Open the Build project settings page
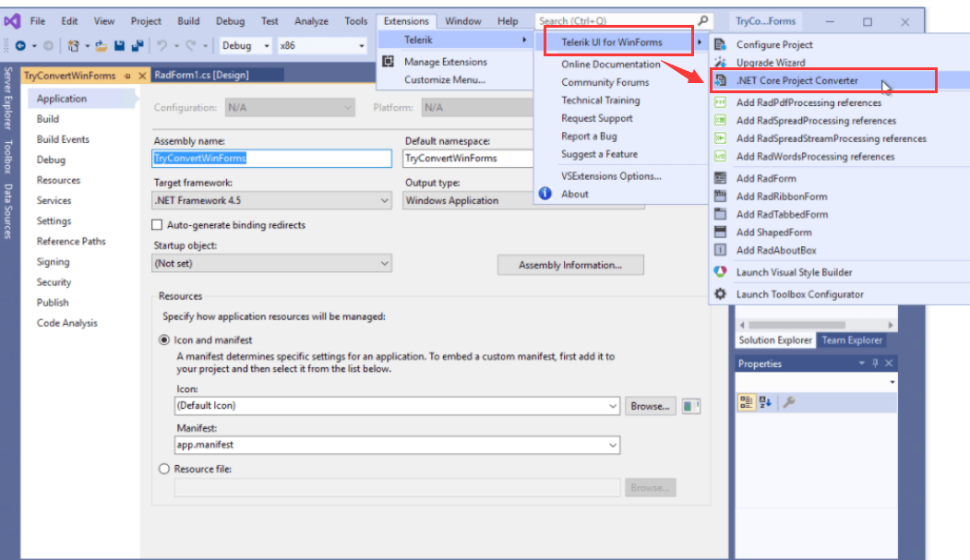This screenshot has width=970, height=560. [48, 119]
